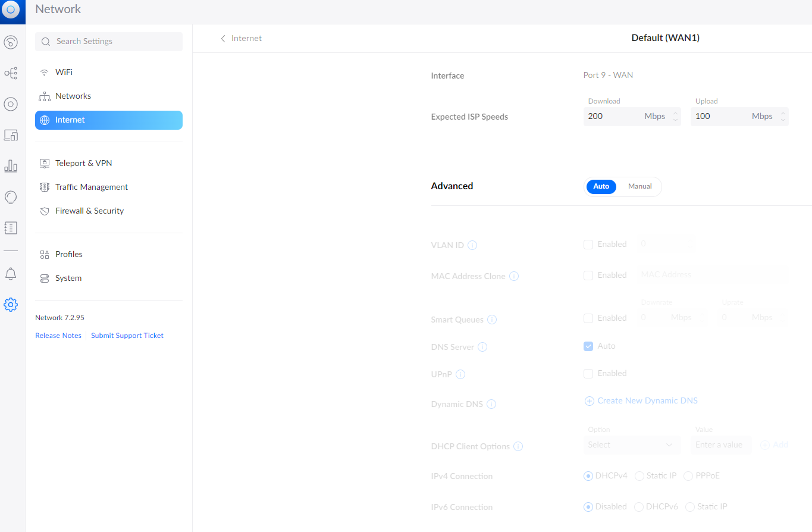
Task: Open the DHCP Client Options Select dropdown
Action: pos(632,445)
